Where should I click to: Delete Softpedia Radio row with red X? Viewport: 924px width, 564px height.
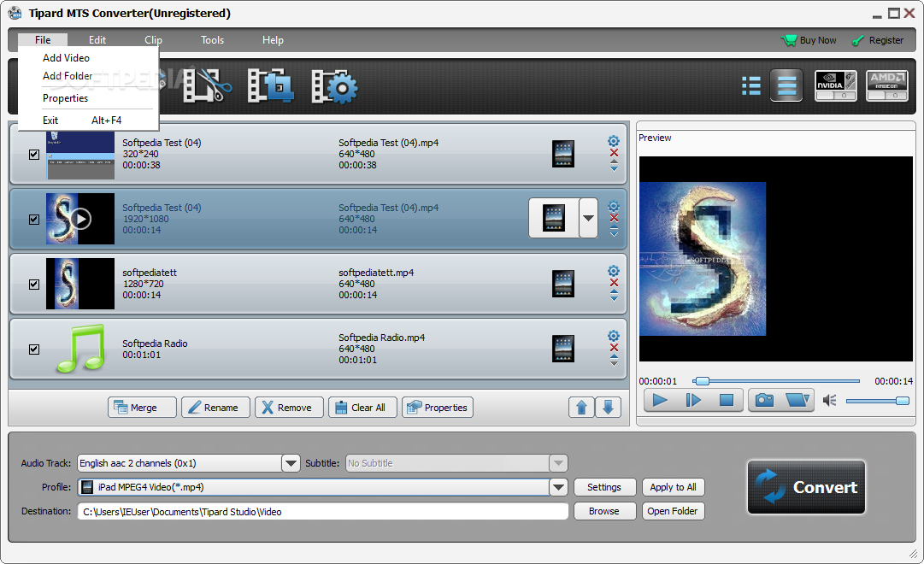click(614, 348)
